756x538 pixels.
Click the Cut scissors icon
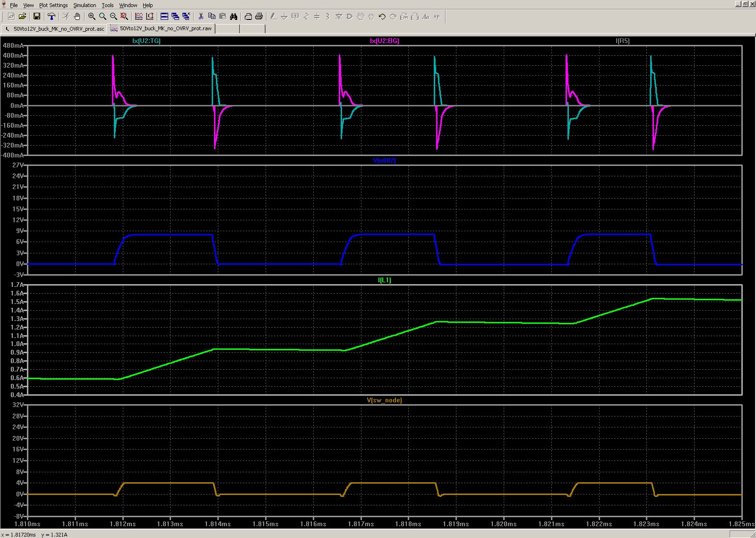(201, 17)
